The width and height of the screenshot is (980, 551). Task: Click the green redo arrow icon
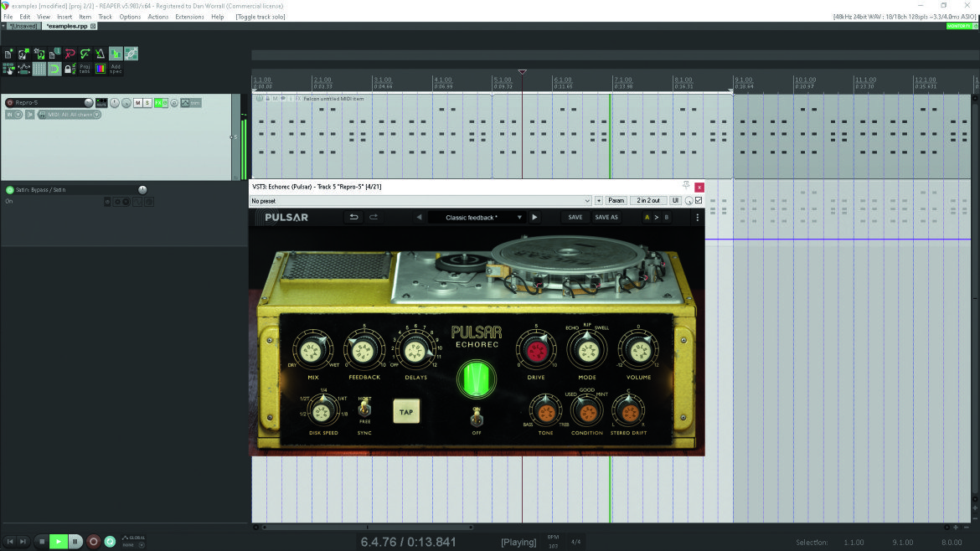85,54
